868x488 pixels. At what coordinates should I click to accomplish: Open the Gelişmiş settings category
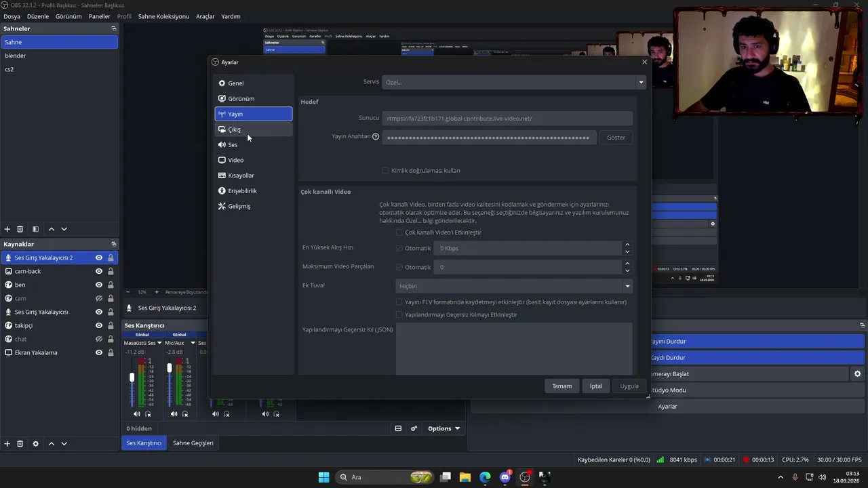[253, 206]
